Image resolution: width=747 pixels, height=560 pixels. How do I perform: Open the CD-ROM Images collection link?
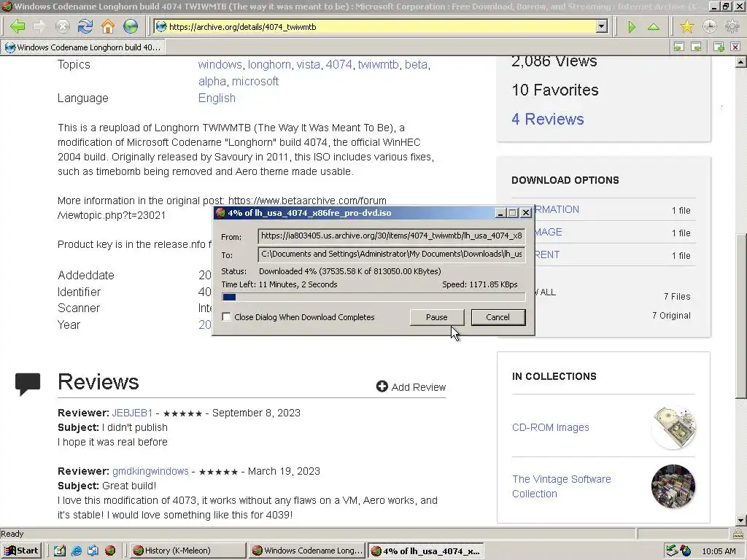[550, 427]
